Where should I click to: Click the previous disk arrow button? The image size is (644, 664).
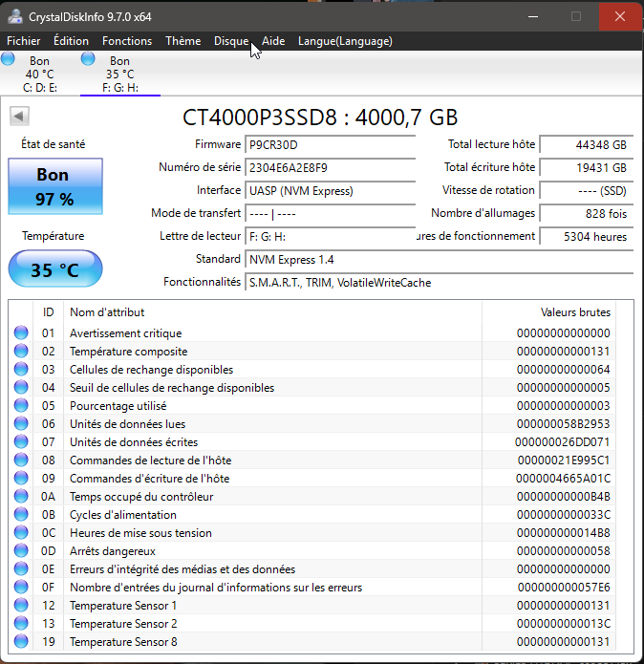pyautogui.click(x=19, y=116)
